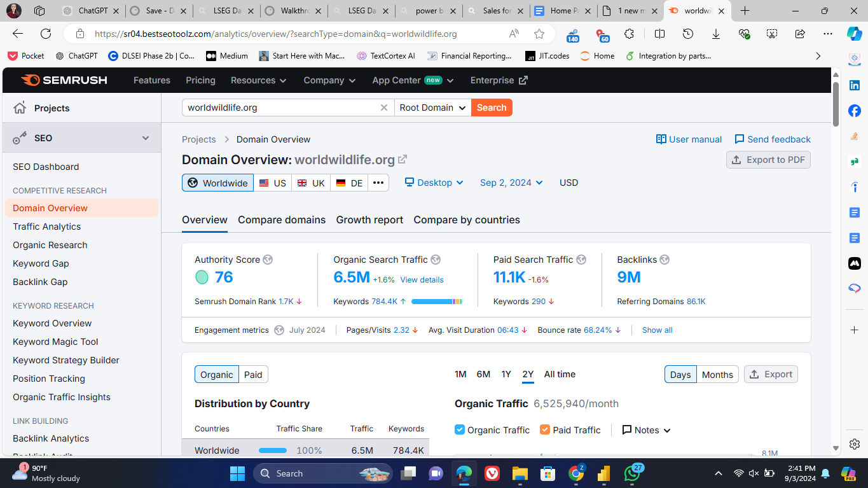Click the keywords position distribution color bar
Viewport: 868px width, 488px height.
tap(436, 302)
